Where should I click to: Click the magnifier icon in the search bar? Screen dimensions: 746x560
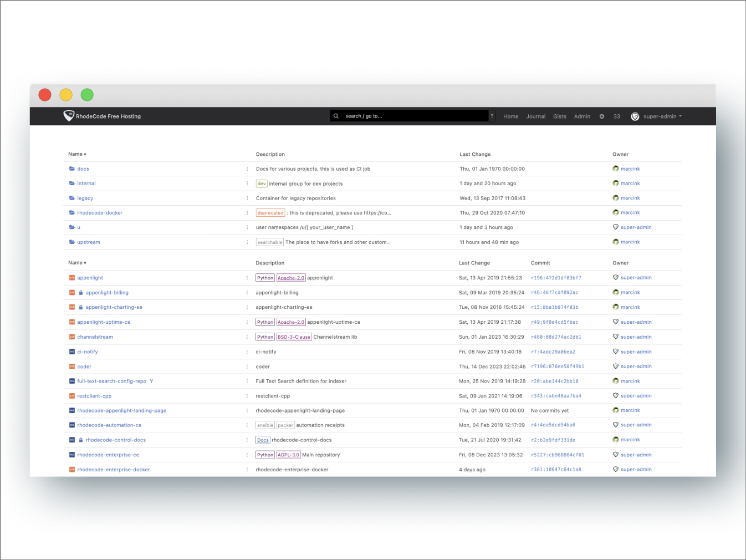336,115
